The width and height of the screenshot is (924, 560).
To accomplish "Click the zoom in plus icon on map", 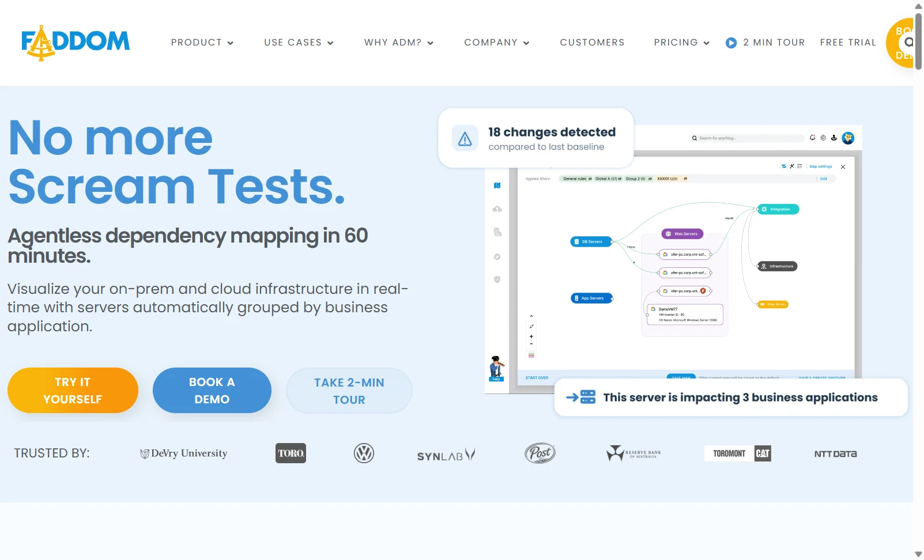I will click(531, 336).
